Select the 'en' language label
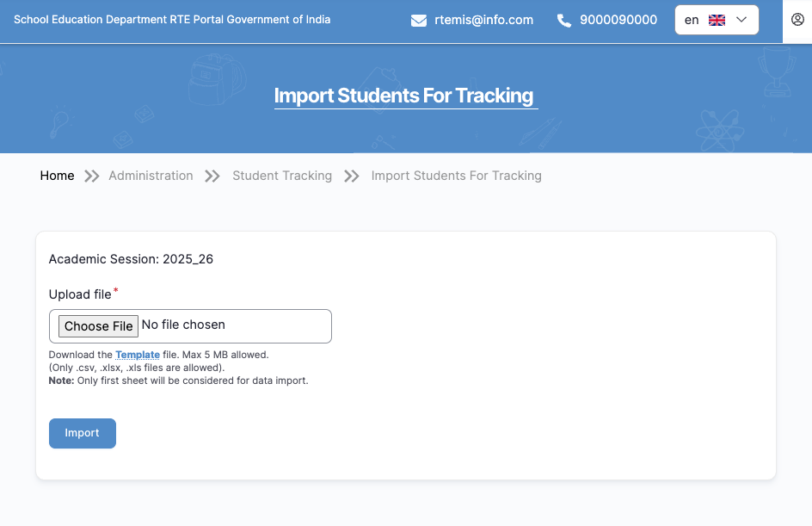812x526 pixels. (692, 20)
